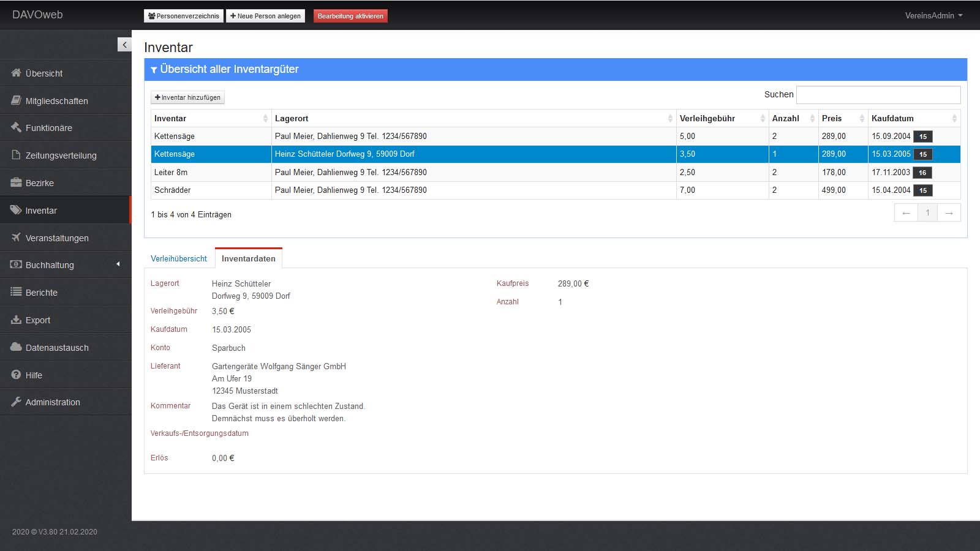This screenshot has height=551, width=980.
Task: Sort table by Inventar column
Action: 211,118
